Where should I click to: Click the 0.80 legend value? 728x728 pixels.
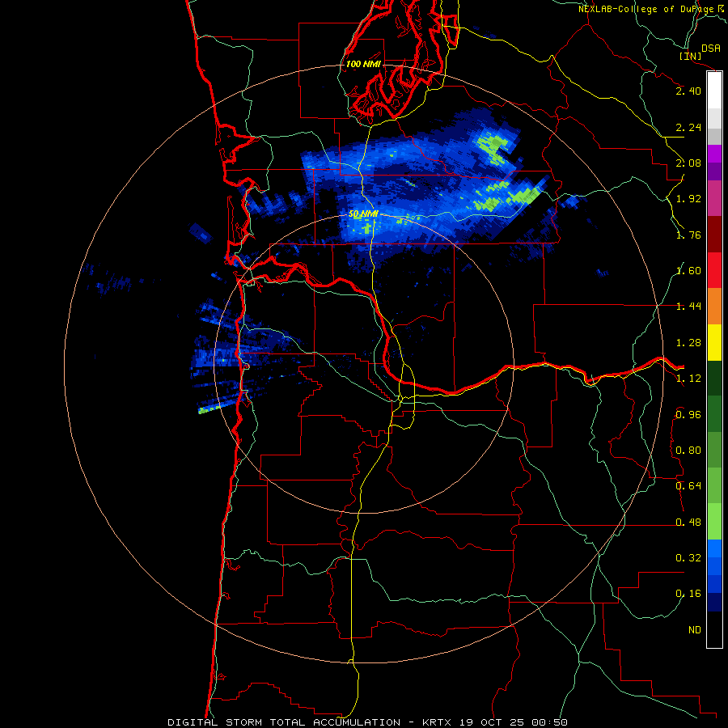688,451
